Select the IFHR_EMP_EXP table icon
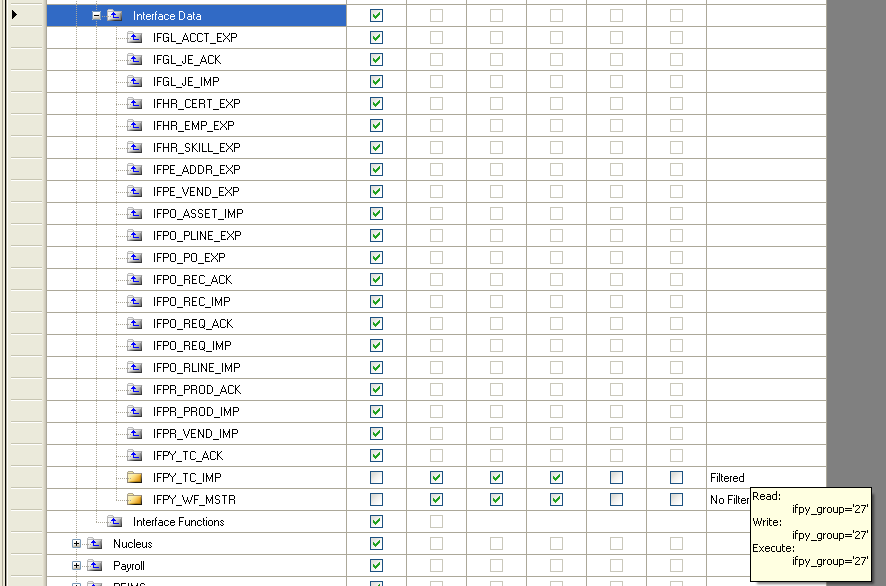This screenshot has width=886, height=586. coord(134,125)
